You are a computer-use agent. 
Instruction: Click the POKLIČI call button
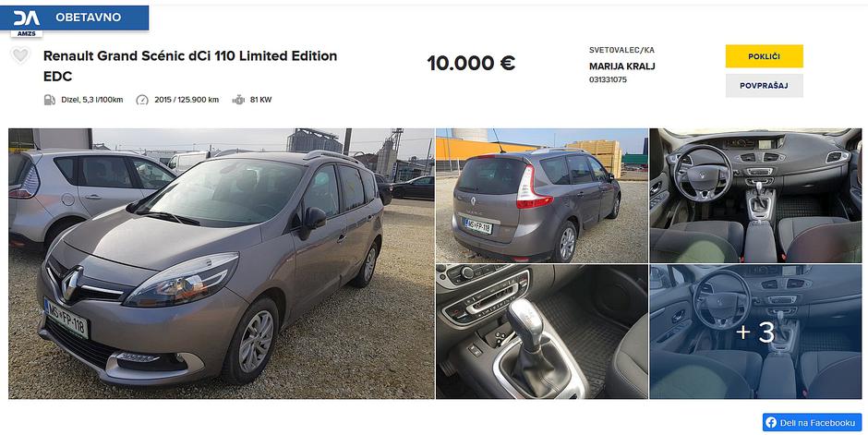pyautogui.click(x=764, y=56)
